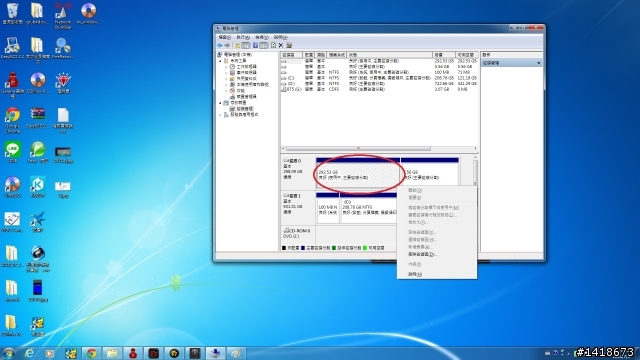The height and width of the screenshot is (360, 640).
Task: Select the BT5 (G:) CDFS volume row
Action: pyautogui.click(x=379, y=89)
